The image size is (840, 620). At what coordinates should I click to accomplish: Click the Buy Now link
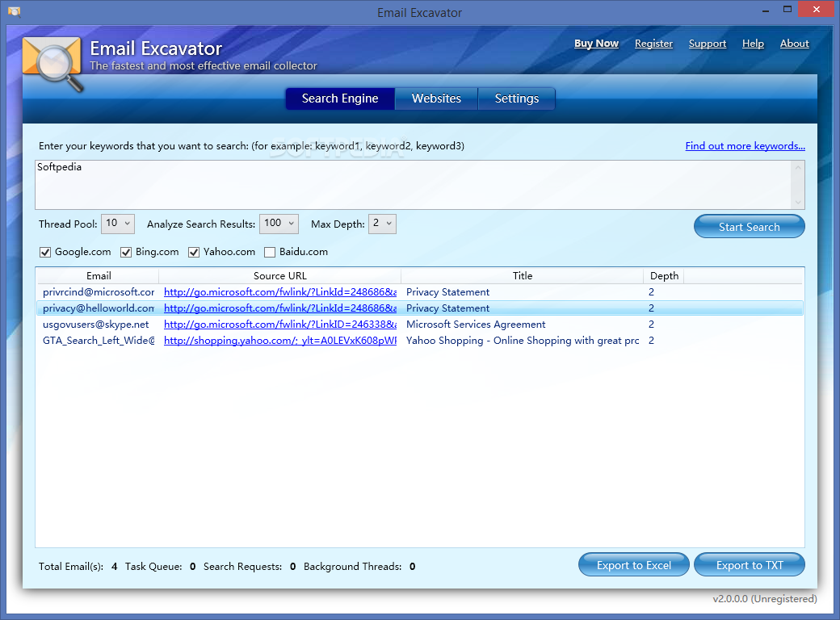(596, 44)
